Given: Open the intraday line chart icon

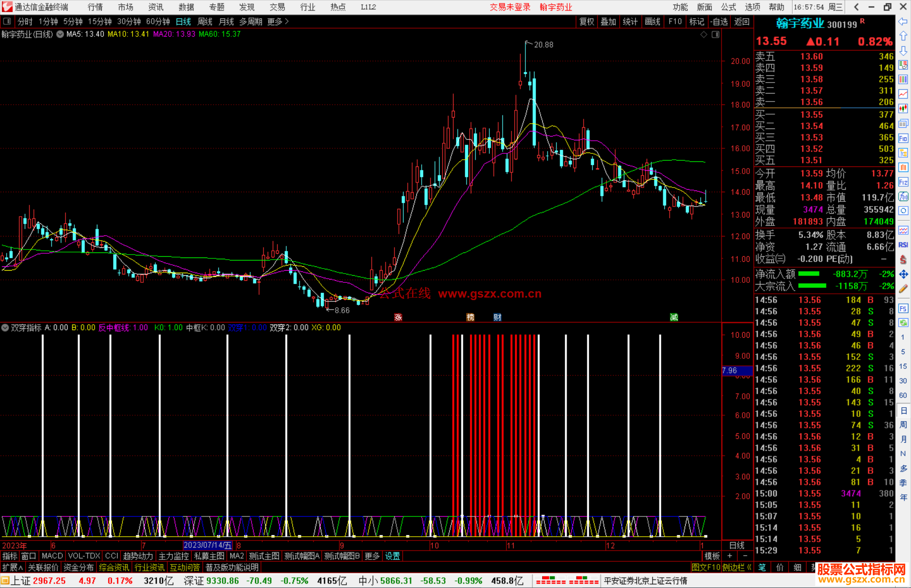Looking at the screenshot, I should click(x=903, y=94).
